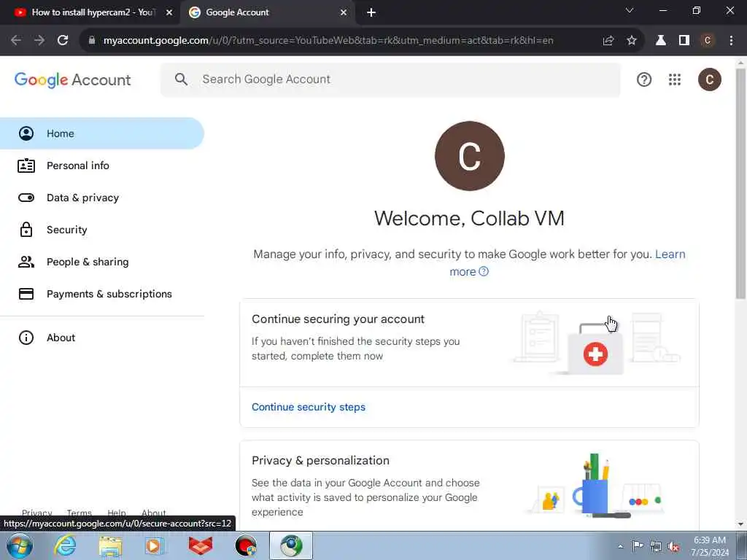The image size is (747, 560).
Task: Click the Terms footer link
Action: pyautogui.click(x=79, y=513)
